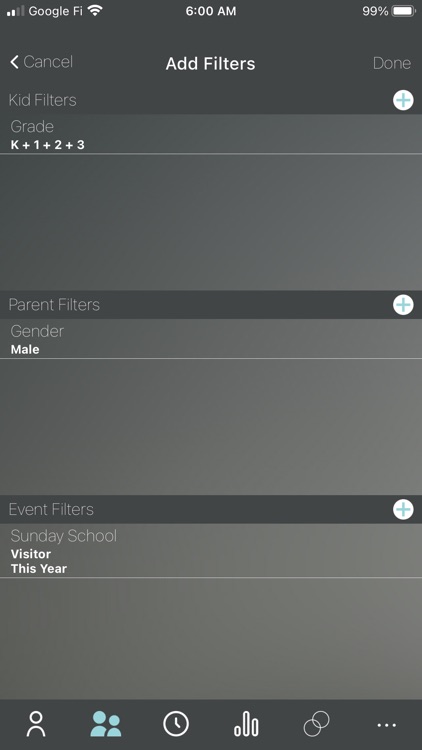Tap Done to apply filters

tap(392, 63)
